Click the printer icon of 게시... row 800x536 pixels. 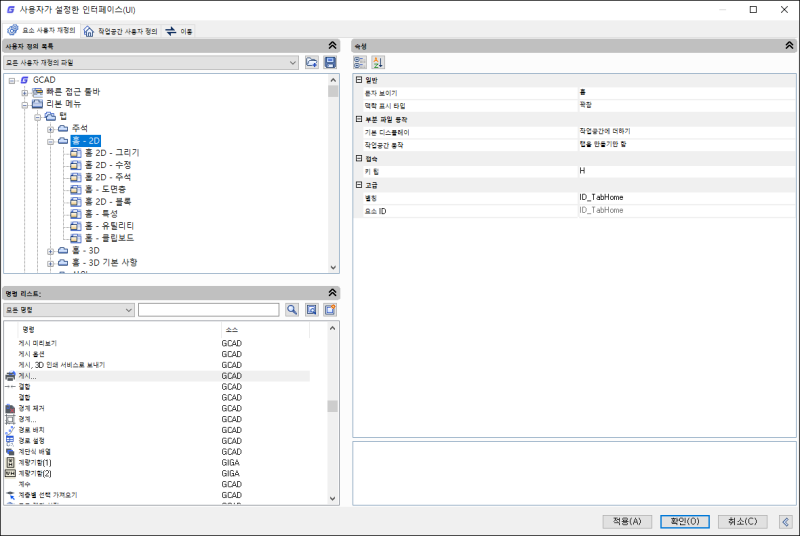coord(10,376)
